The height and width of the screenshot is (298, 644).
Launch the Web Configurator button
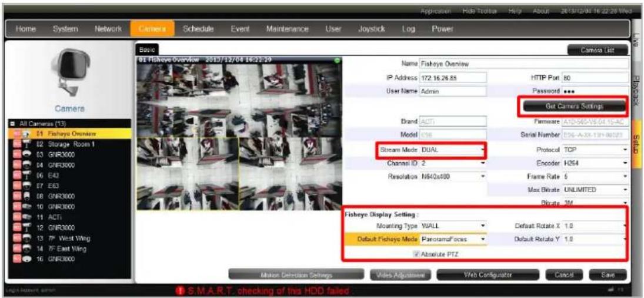point(488,274)
